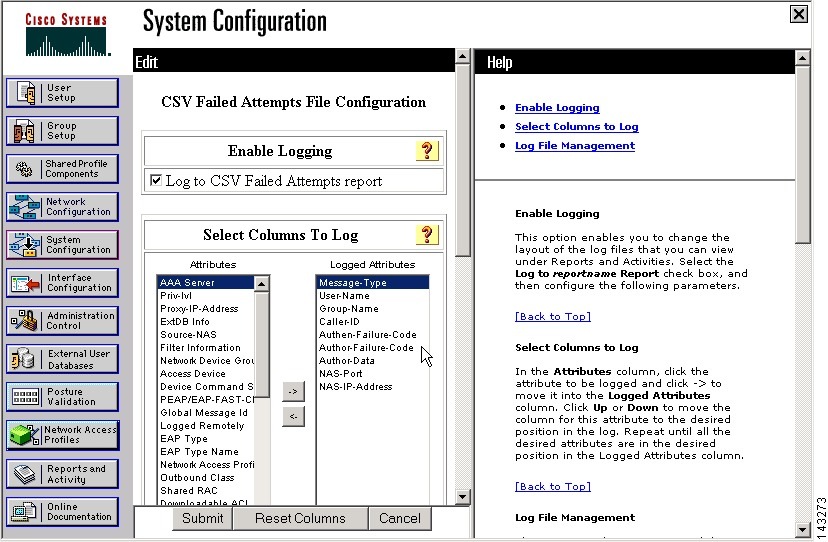Move the attribute to Logged Attributes with -> button

point(293,391)
